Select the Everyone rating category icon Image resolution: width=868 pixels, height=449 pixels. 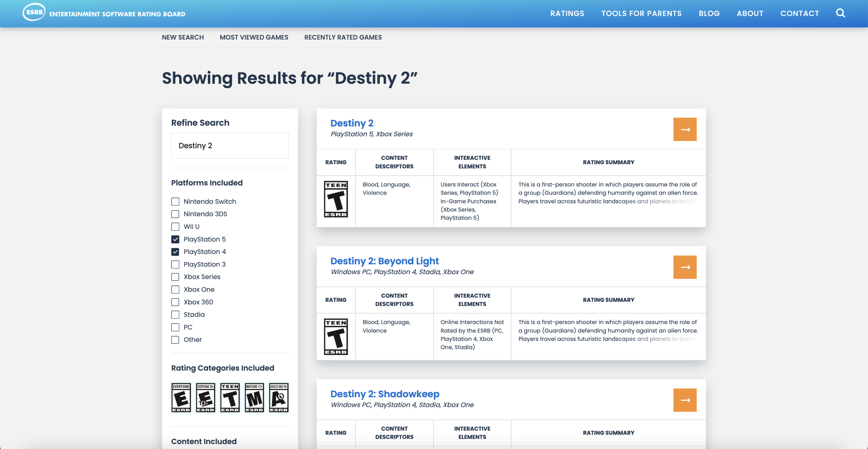tap(181, 398)
